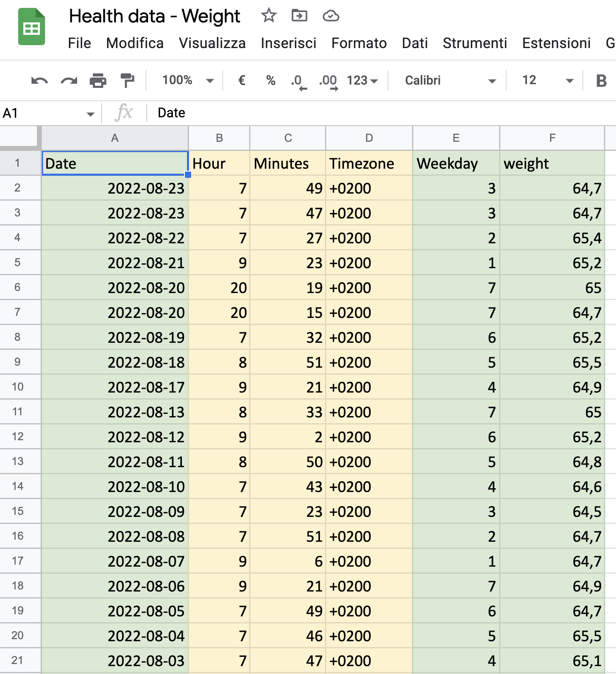616x674 pixels.
Task: Open the 123 number format dropdown
Action: [x=362, y=80]
